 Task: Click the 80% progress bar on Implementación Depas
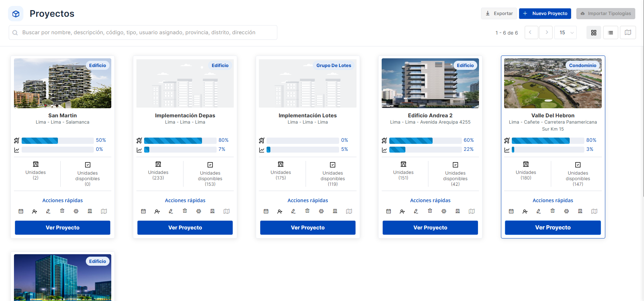point(180,140)
